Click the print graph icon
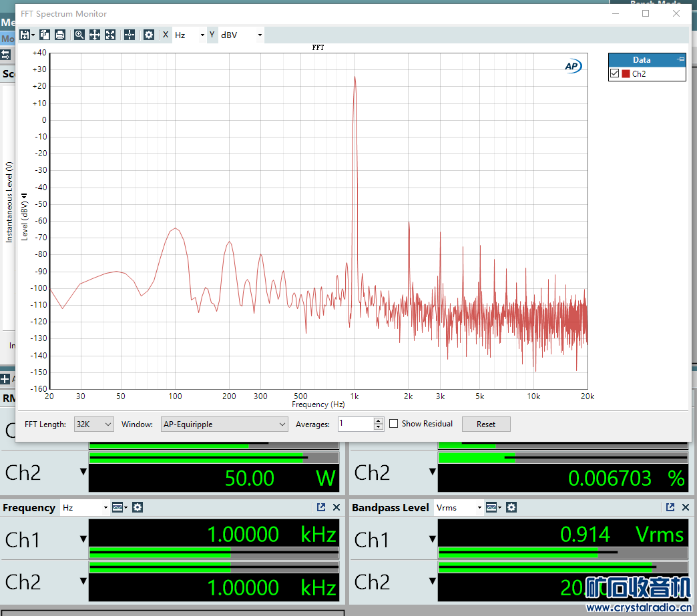 click(60, 35)
